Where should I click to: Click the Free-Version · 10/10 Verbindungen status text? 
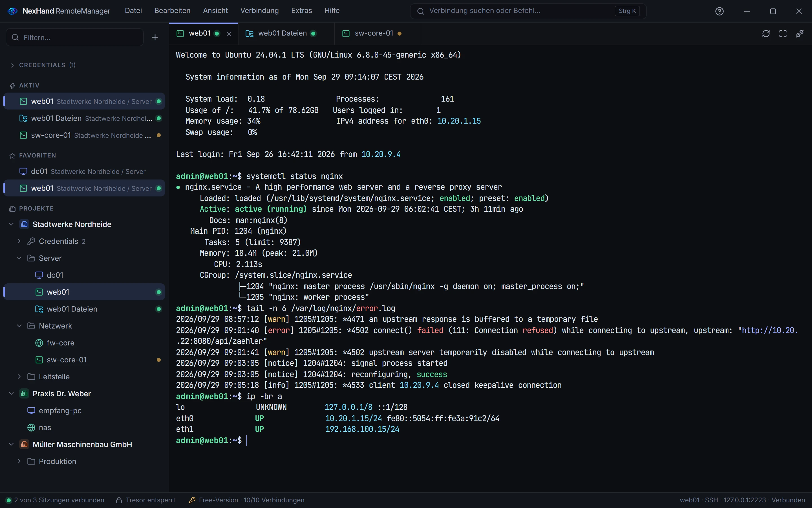[252, 500]
